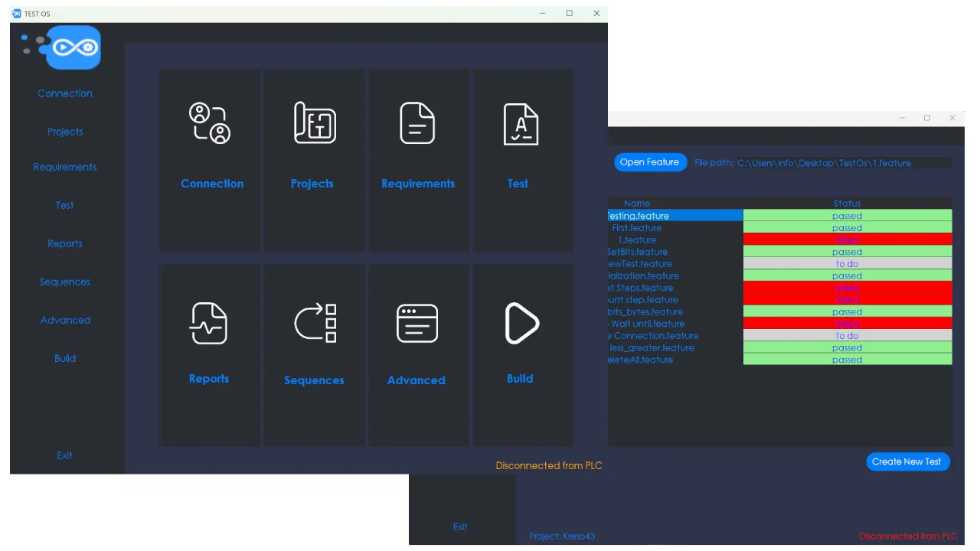This screenshot has width=980, height=551.
Task: Maximize the front TEST OS window
Action: (569, 14)
